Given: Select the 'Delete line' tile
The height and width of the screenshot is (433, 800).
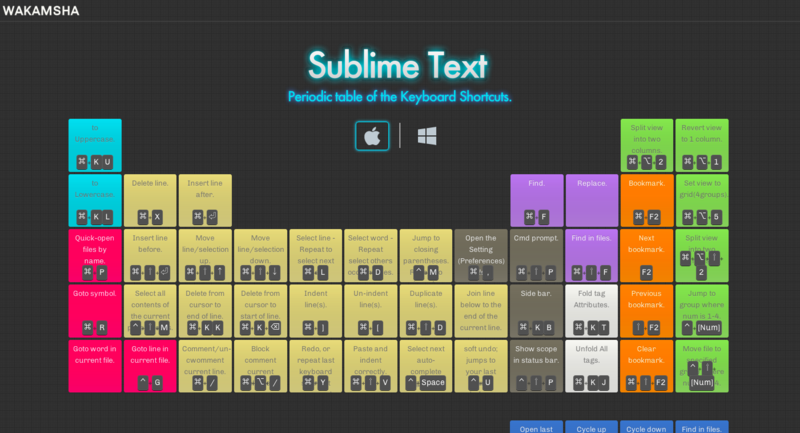Looking at the screenshot, I should 150,200.
